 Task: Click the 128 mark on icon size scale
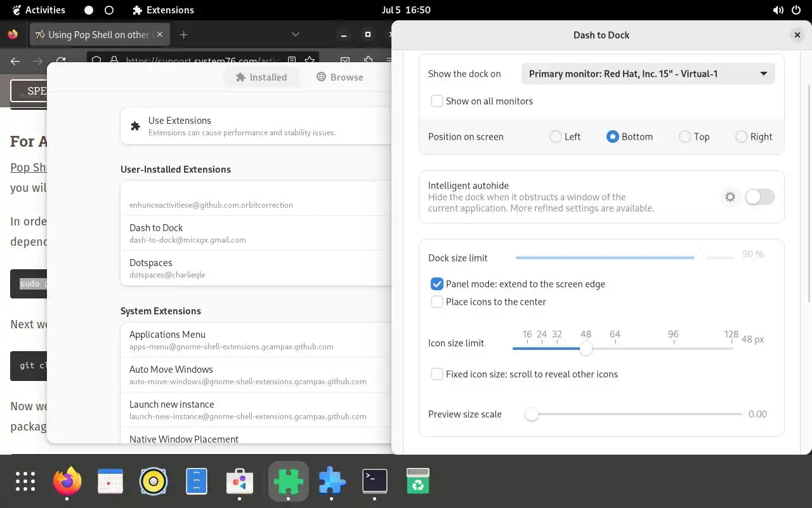[731, 334]
